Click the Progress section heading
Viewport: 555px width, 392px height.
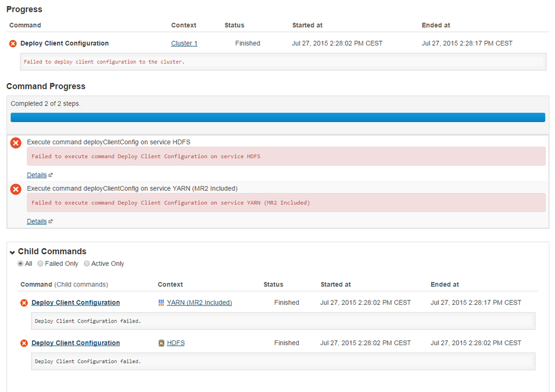(24, 9)
